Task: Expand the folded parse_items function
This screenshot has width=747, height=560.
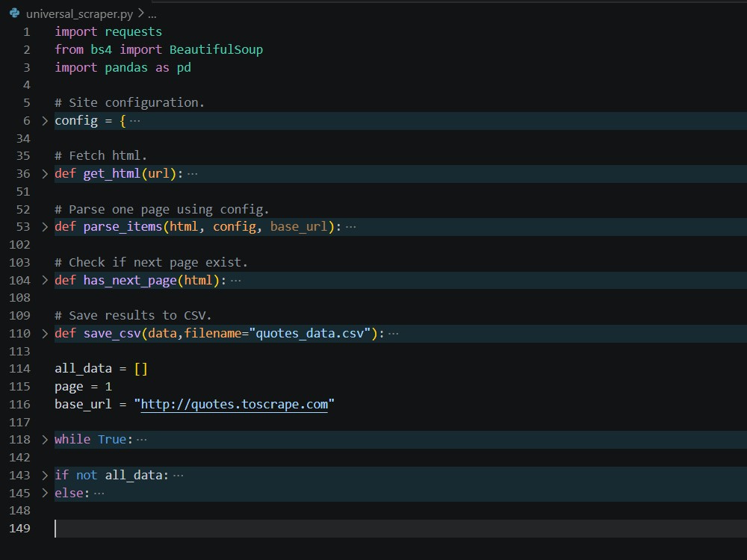Action: tap(45, 227)
